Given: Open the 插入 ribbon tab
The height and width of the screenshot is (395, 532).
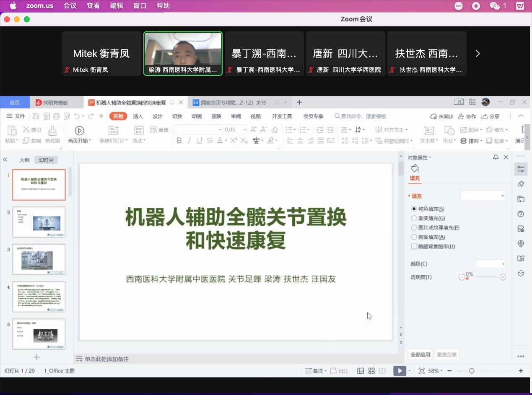Looking at the screenshot, I should click(138, 116).
